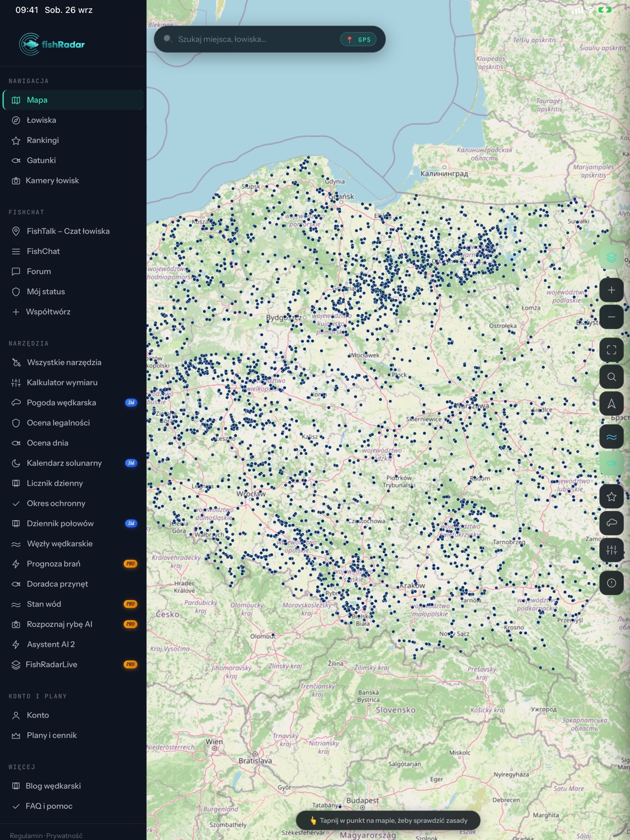Toggle the water waves map layer

pyautogui.click(x=611, y=437)
